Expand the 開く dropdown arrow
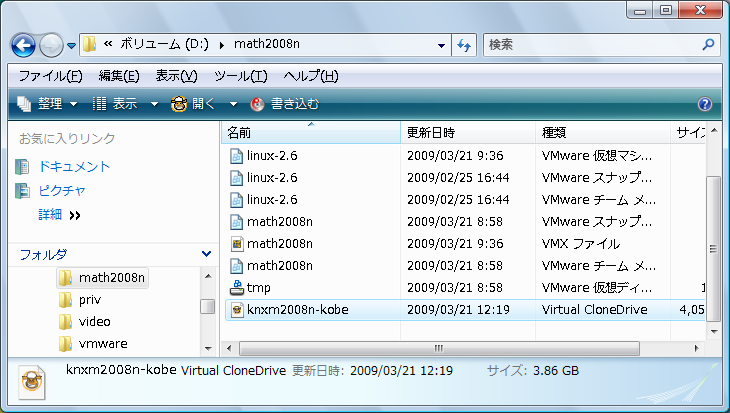Screen dimensions: 730x413 point(233,104)
